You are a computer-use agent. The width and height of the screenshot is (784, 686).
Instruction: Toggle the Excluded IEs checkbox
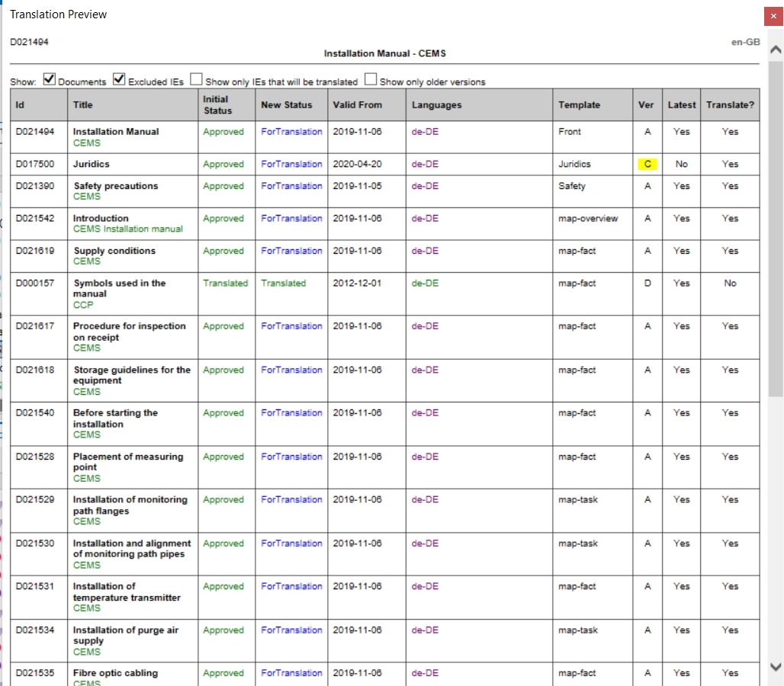(119, 80)
